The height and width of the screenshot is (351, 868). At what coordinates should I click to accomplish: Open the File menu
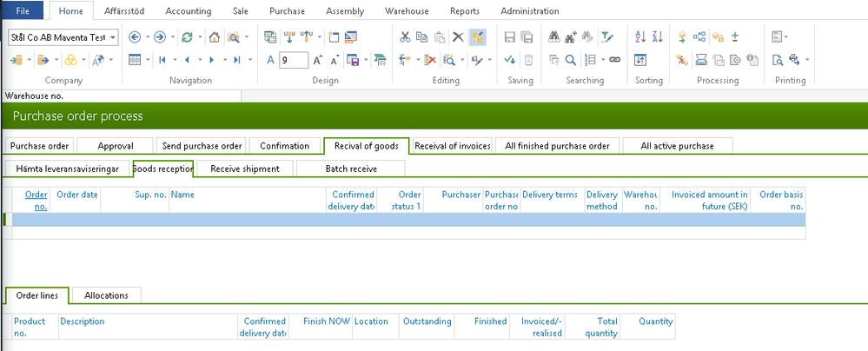click(23, 10)
